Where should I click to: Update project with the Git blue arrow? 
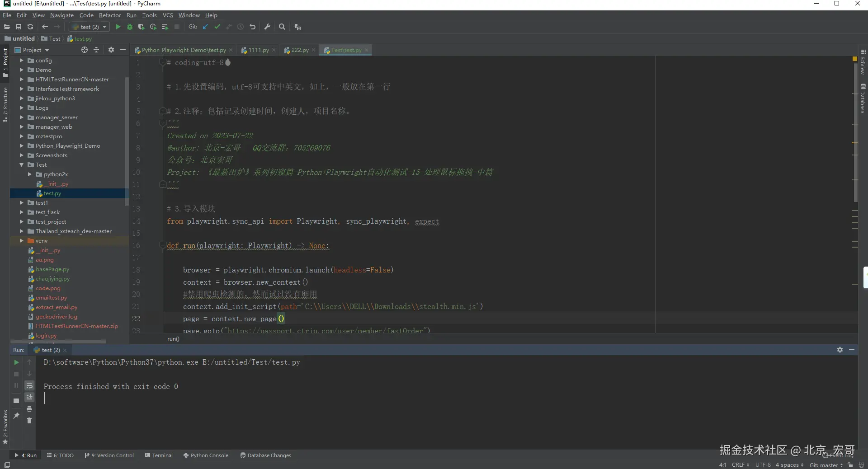pyautogui.click(x=205, y=27)
